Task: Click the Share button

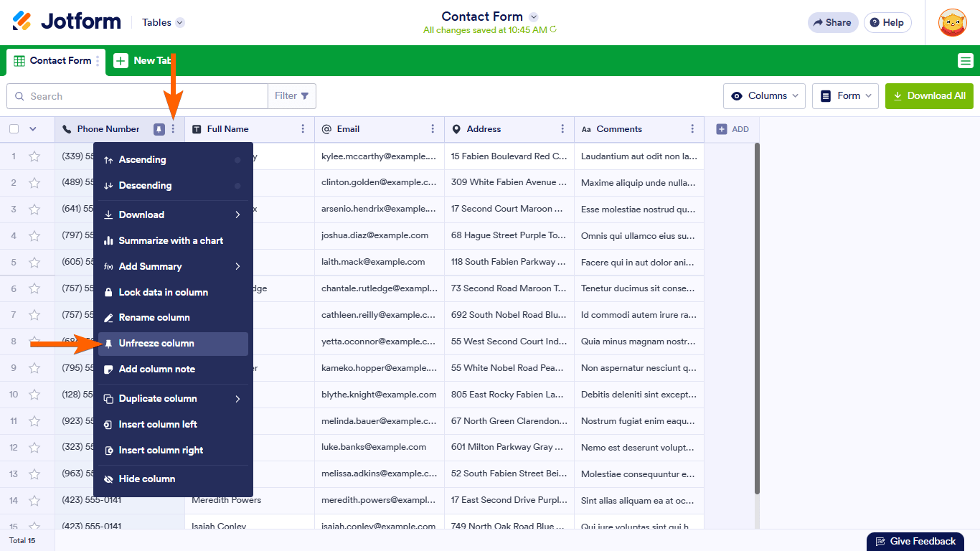Action: click(x=832, y=22)
